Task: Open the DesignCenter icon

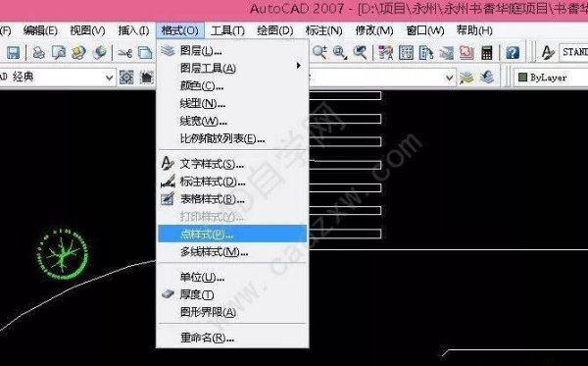Action: click(406, 53)
